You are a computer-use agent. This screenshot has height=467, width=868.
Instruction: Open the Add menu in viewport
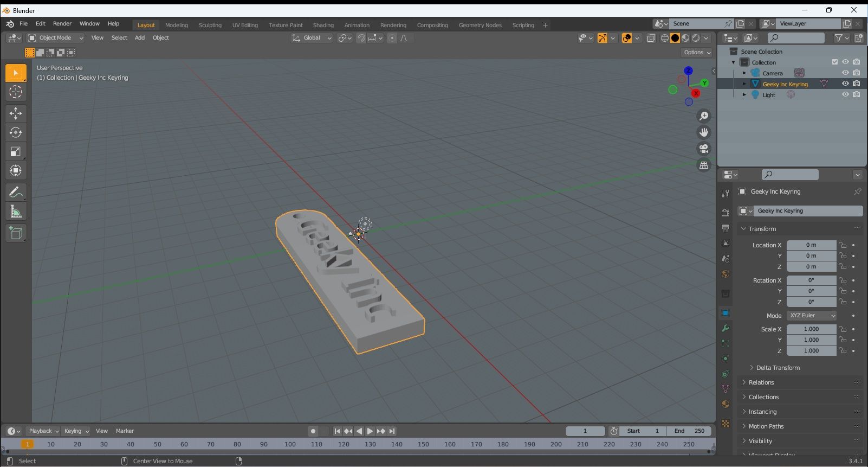pyautogui.click(x=140, y=38)
